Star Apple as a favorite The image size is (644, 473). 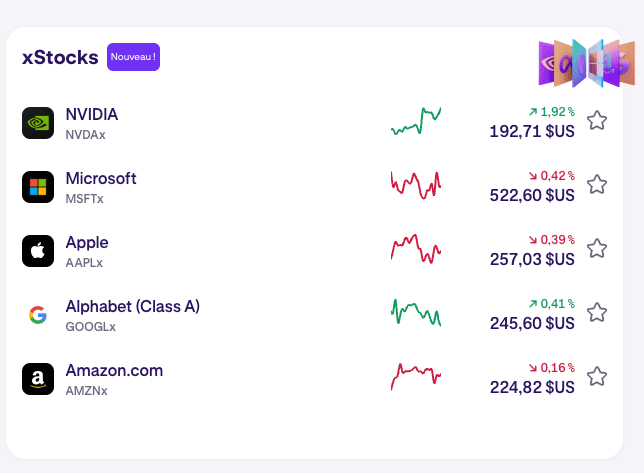(x=597, y=248)
